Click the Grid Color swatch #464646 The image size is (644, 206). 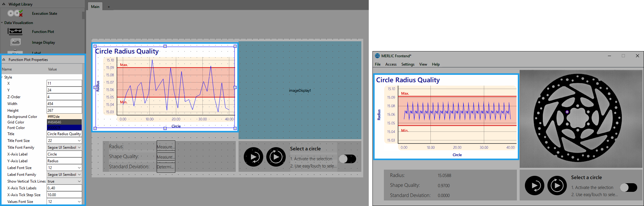tap(64, 122)
